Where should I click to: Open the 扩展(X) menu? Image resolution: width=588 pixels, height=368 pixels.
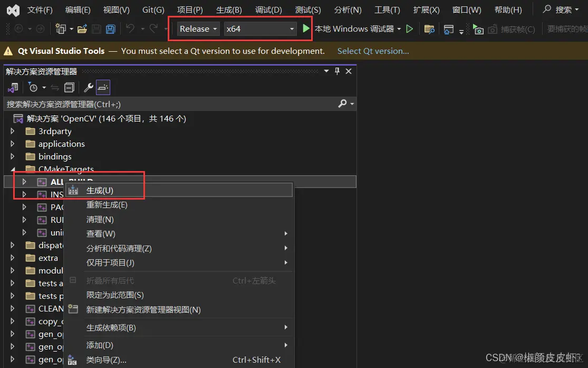[427, 10]
